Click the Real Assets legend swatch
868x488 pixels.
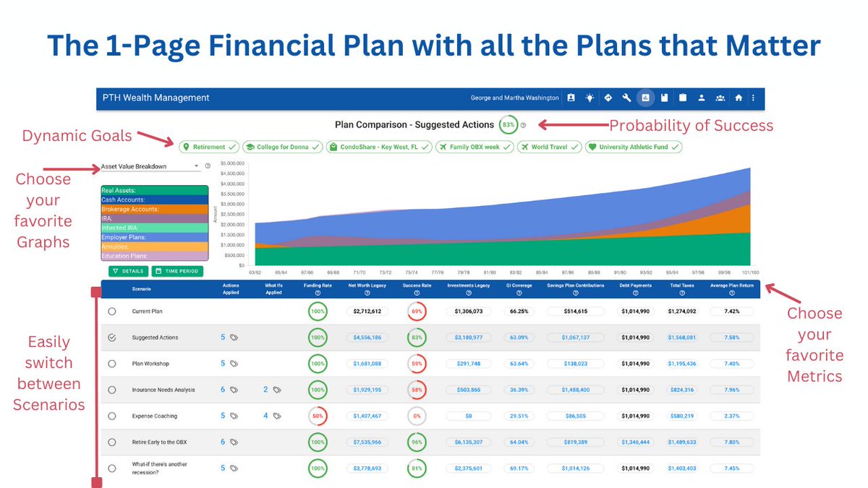pos(155,190)
